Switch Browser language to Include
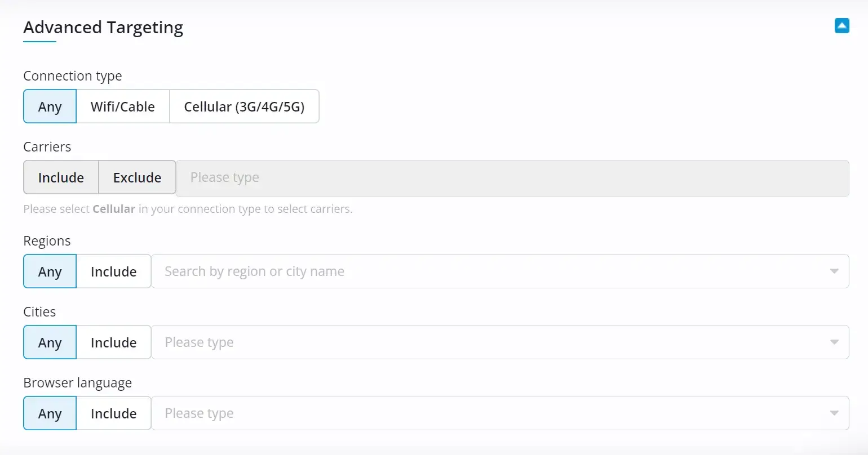The width and height of the screenshot is (868, 455). (x=113, y=413)
